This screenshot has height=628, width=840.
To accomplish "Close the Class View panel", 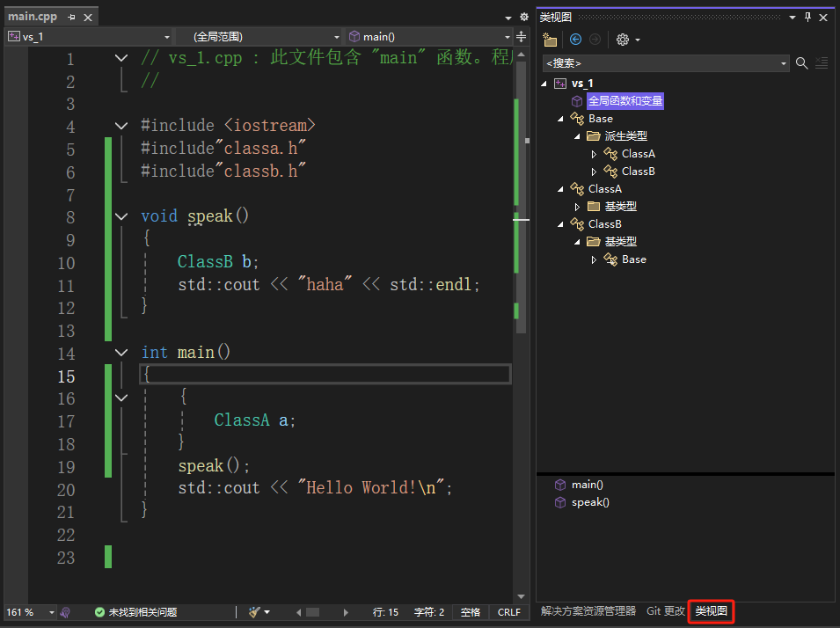I will click(x=823, y=17).
